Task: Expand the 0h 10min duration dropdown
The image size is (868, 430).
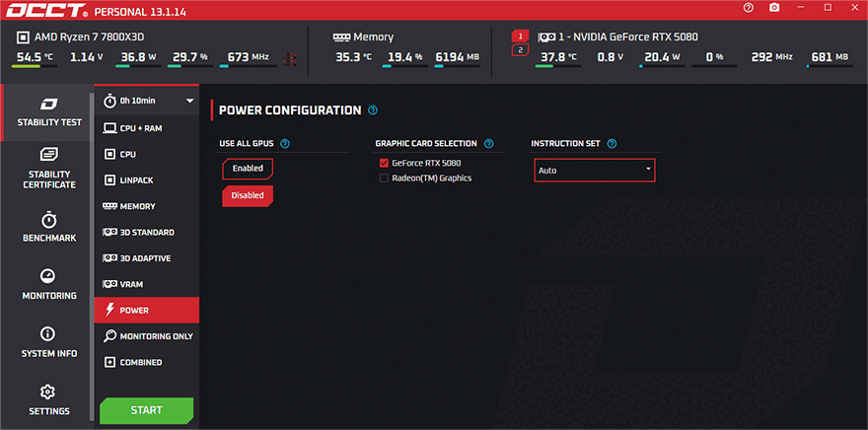Action: click(x=147, y=101)
